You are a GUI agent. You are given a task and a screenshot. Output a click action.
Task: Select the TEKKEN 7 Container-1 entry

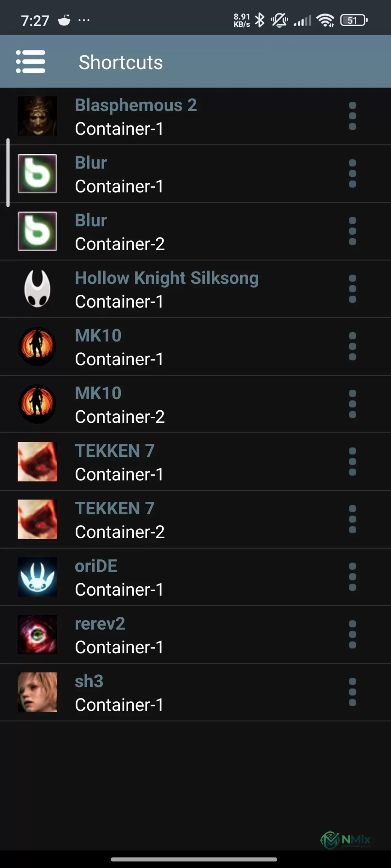[x=195, y=462]
